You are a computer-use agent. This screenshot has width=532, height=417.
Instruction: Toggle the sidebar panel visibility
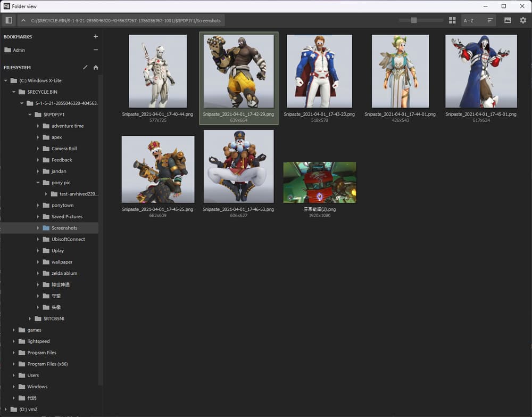coord(8,20)
